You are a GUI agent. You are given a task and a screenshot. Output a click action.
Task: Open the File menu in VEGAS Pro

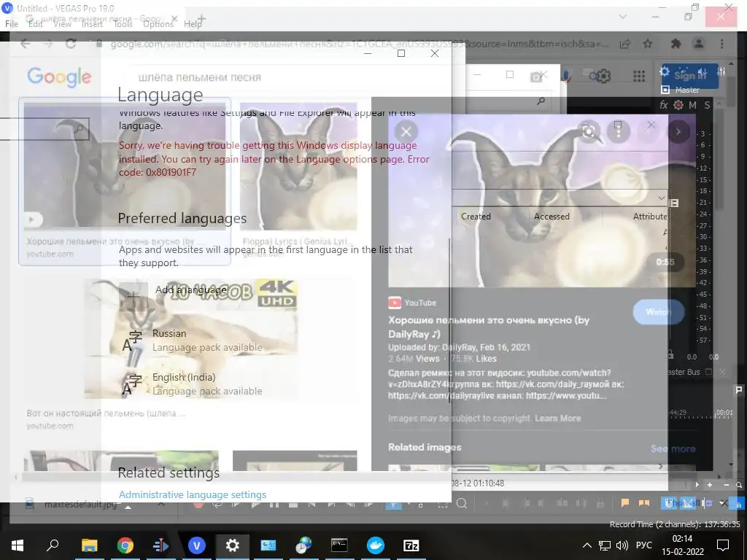12,24
